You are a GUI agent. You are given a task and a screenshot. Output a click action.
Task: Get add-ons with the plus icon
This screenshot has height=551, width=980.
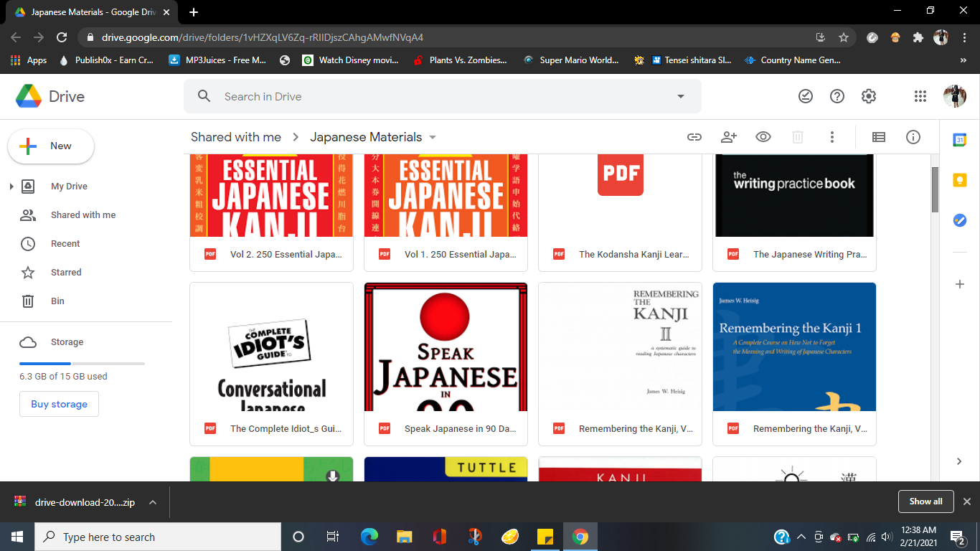[x=960, y=284]
